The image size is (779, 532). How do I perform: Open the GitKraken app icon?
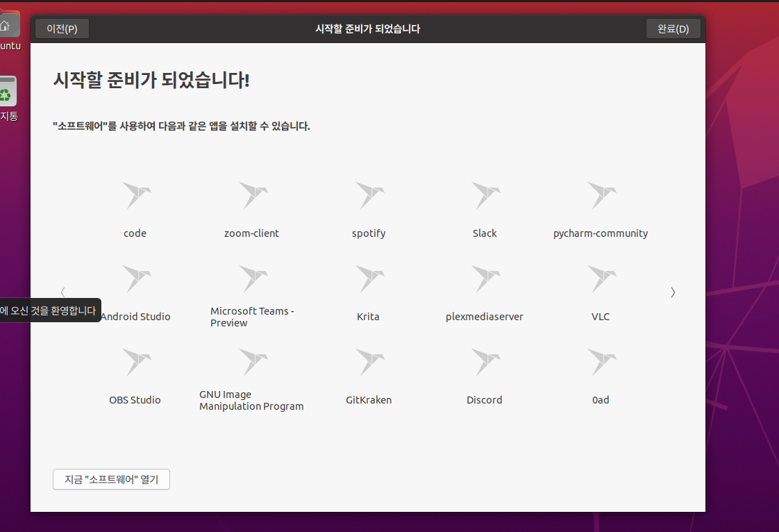pos(369,361)
